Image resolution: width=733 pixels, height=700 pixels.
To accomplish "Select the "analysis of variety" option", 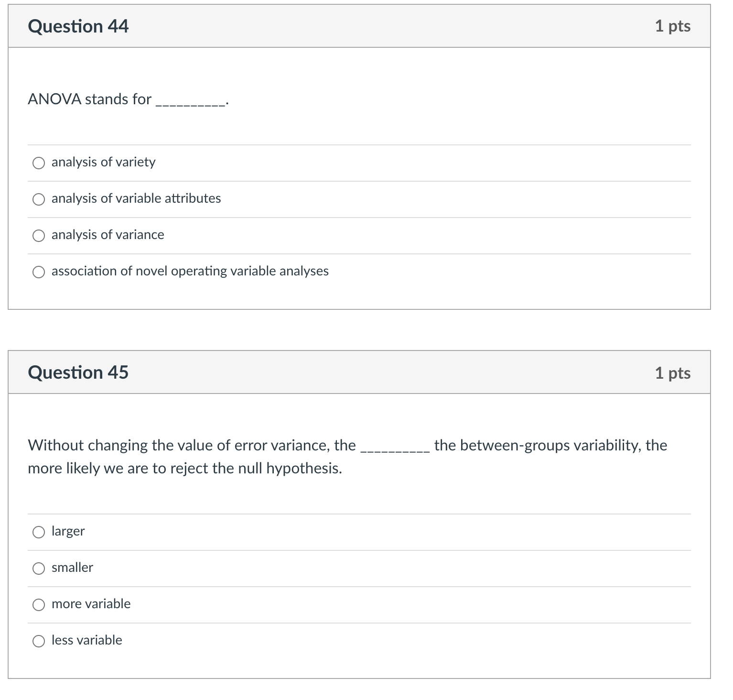I will [x=39, y=163].
